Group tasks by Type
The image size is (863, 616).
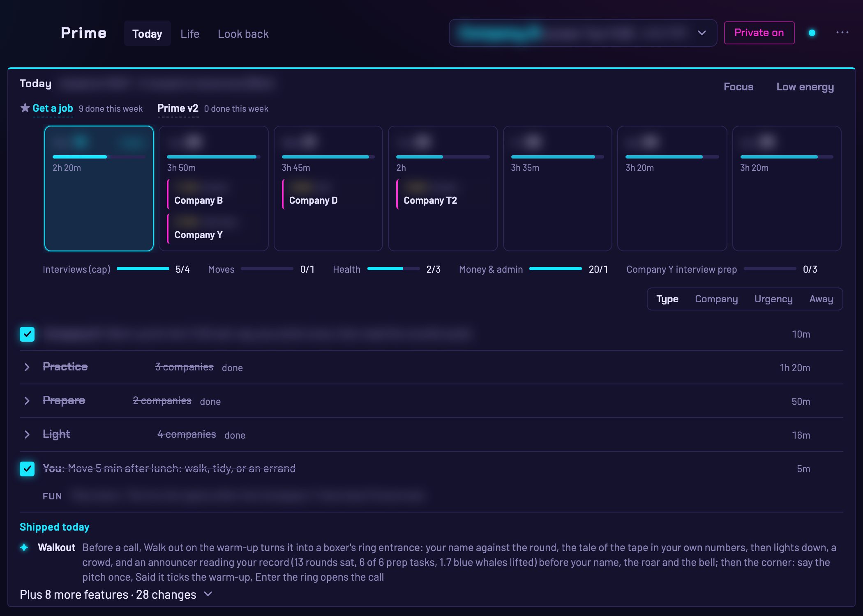[667, 299]
